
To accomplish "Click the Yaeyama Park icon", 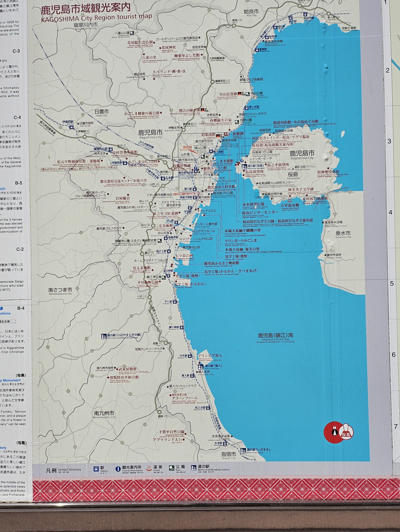I will click(x=132, y=33).
